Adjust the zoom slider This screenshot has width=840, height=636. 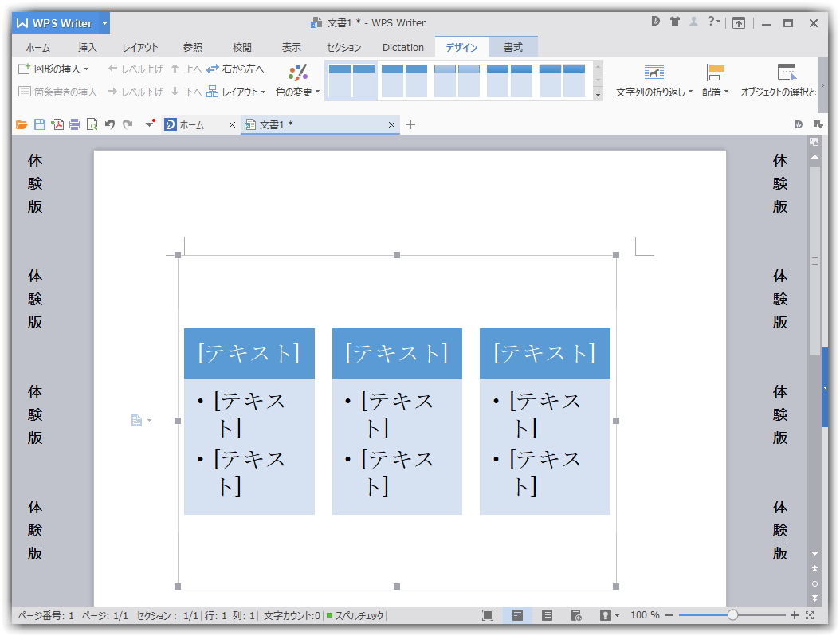coord(732,615)
